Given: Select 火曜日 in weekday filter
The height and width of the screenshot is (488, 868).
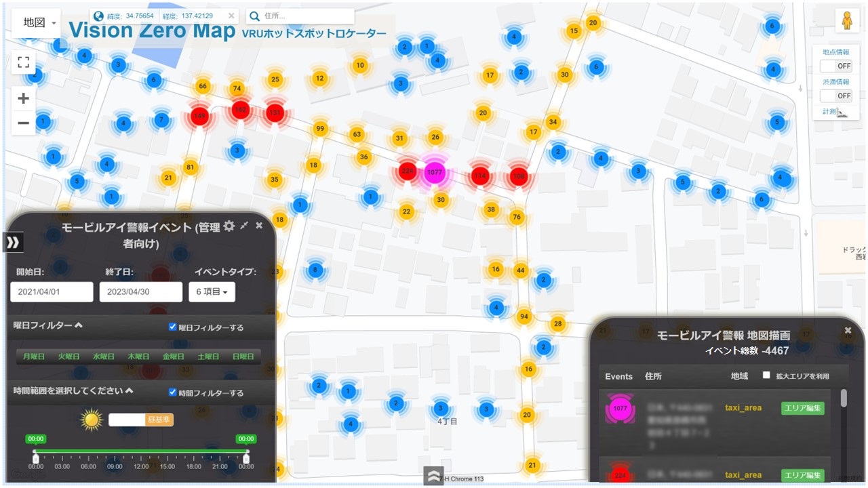Looking at the screenshot, I should point(68,357).
